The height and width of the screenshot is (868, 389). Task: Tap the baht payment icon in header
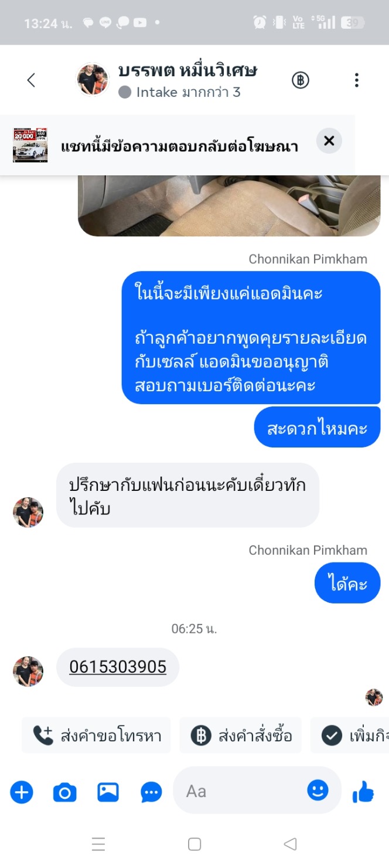point(301,80)
